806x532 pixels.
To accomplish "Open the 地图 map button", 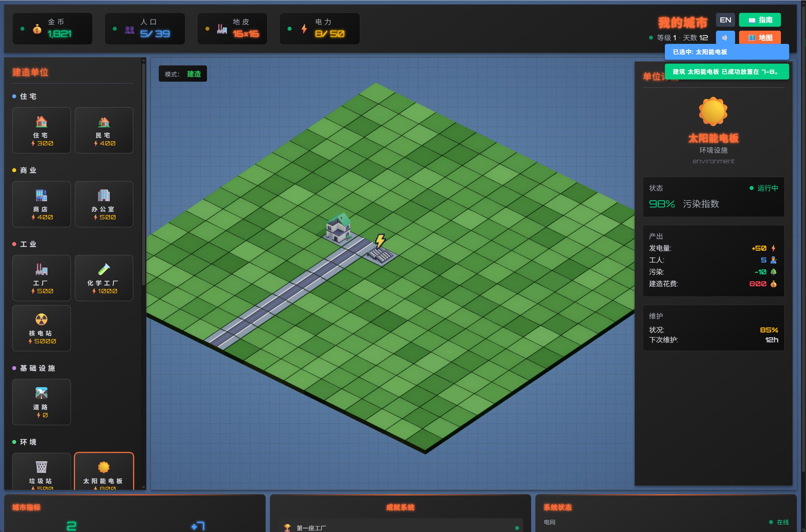I will pyautogui.click(x=759, y=38).
